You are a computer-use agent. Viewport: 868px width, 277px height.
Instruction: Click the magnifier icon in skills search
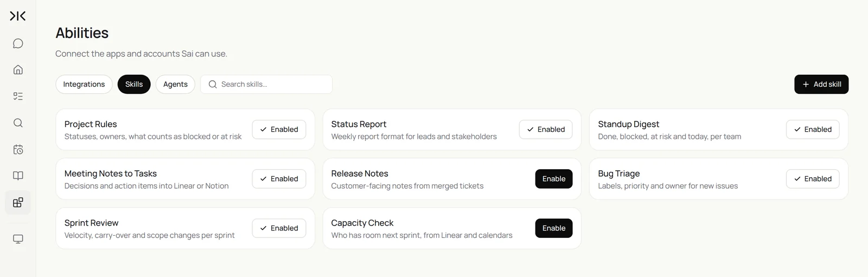point(213,85)
